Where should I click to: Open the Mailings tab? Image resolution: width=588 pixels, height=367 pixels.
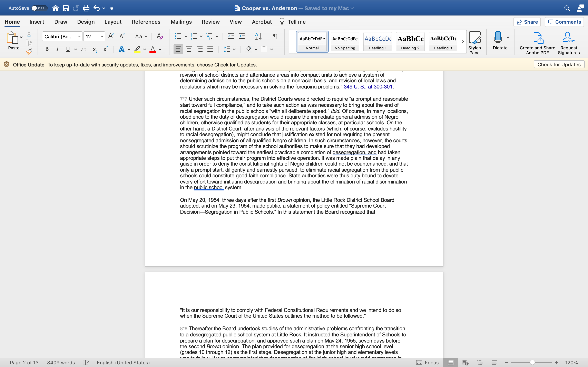click(x=181, y=22)
